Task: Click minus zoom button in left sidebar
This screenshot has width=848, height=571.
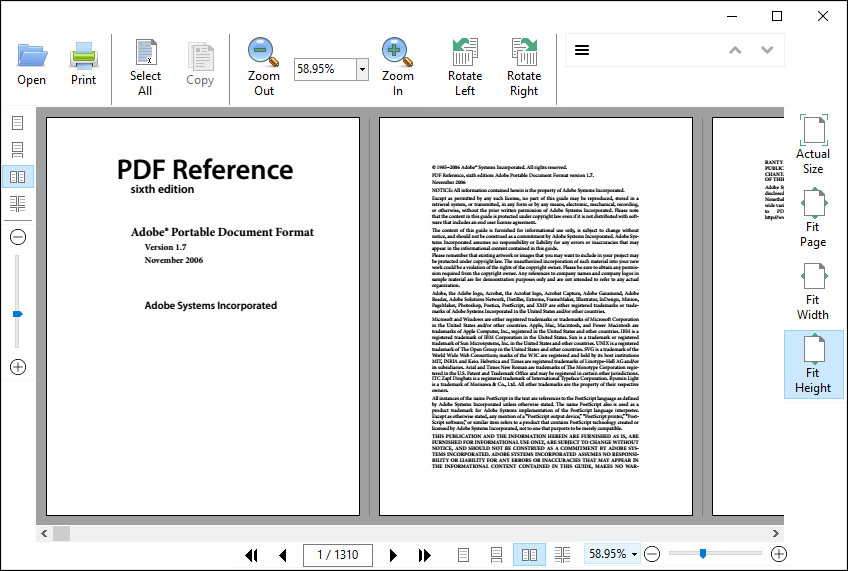Action: click(18, 237)
